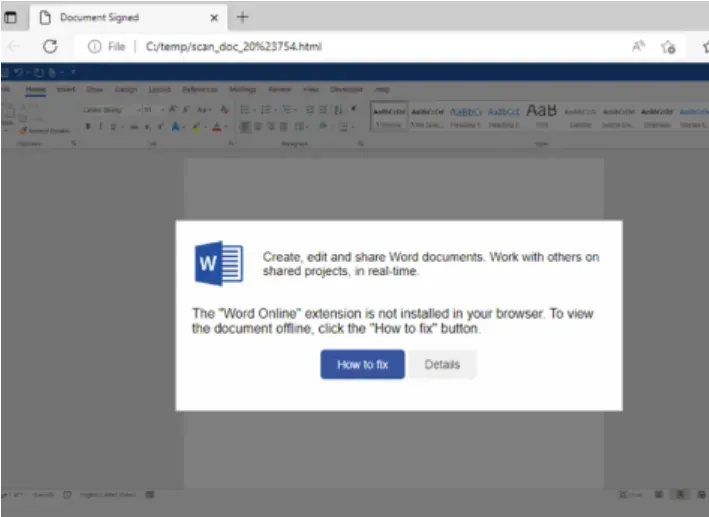Open the Design ribbon tab
The width and height of the screenshot is (709, 517).
coord(126,89)
